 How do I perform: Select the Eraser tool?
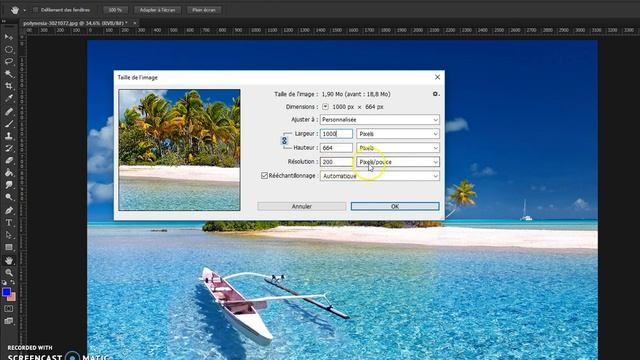pyautogui.click(x=9, y=160)
